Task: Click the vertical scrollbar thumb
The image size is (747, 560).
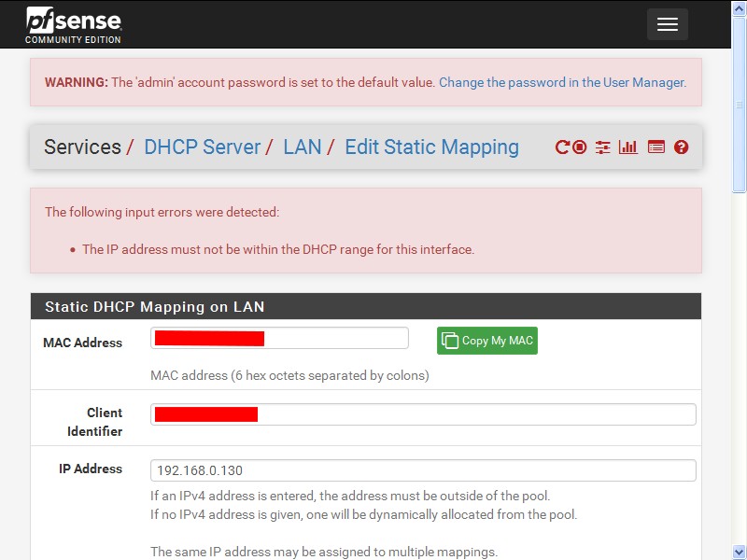Action: pos(740,105)
